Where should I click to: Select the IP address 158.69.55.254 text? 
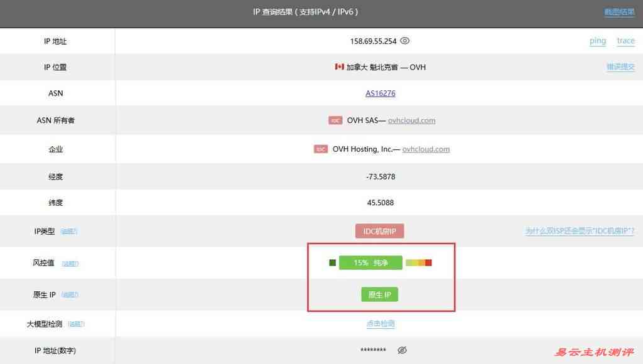[x=373, y=41]
